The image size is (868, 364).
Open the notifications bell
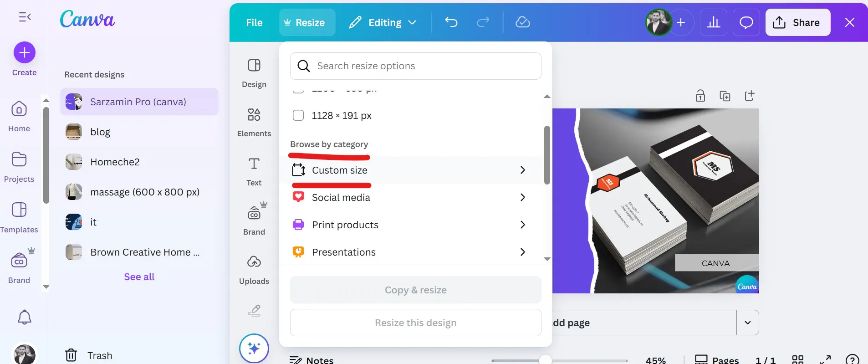coord(25,317)
